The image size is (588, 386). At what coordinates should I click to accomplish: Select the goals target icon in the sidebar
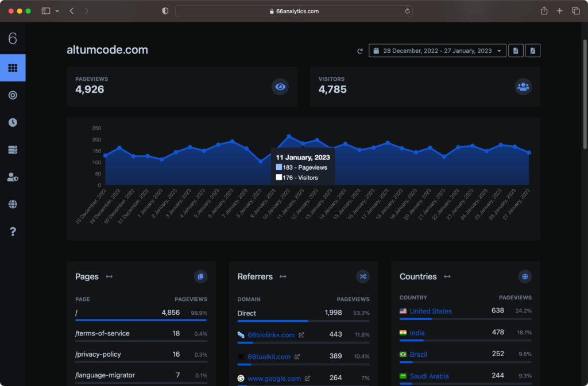pyautogui.click(x=12, y=95)
